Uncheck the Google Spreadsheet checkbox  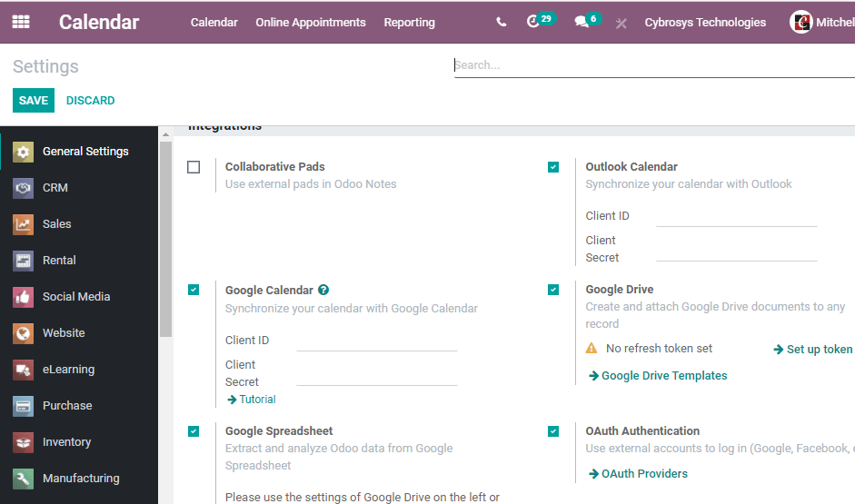click(x=194, y=431)
